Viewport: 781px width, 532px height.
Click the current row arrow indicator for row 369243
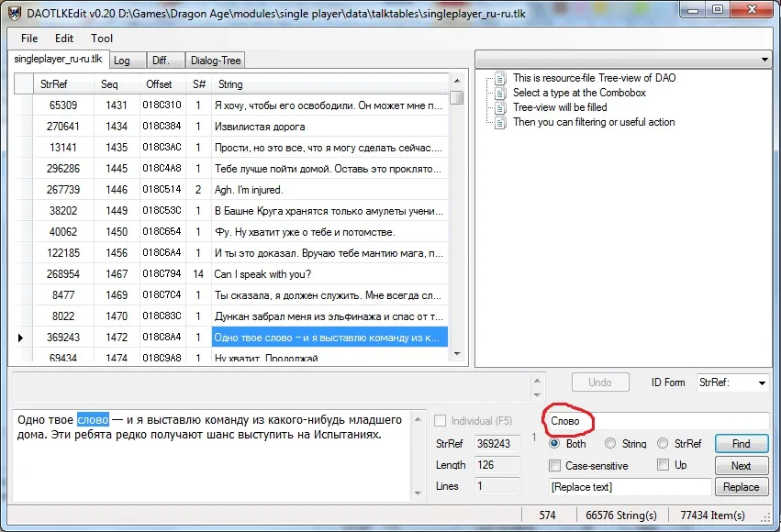pyautogui.click(x=20, y=338)
